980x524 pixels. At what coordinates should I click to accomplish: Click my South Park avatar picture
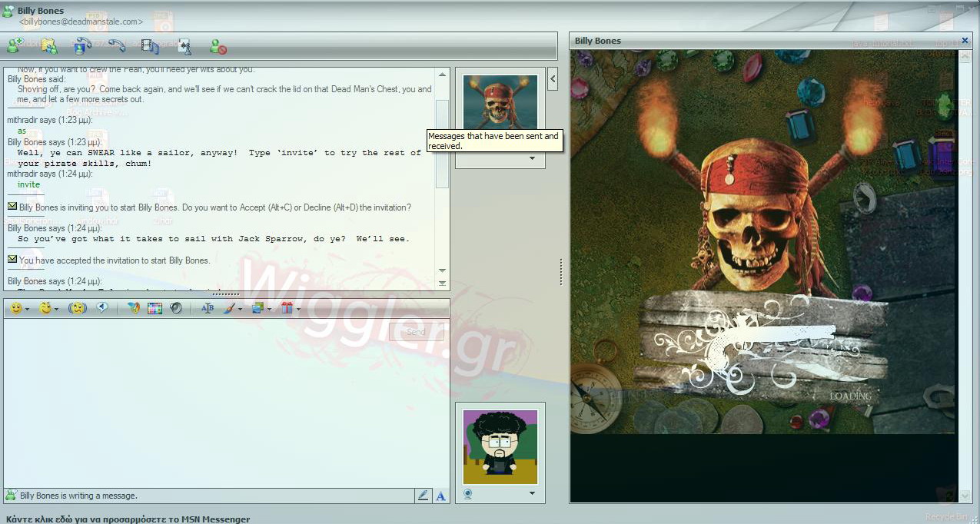[500, 447]
